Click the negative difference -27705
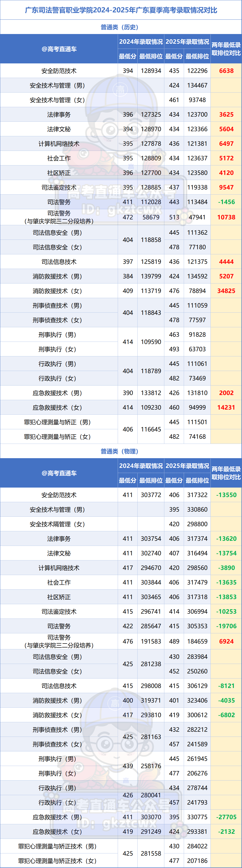This screenshot has height=868, width=242. coord(226,817)
